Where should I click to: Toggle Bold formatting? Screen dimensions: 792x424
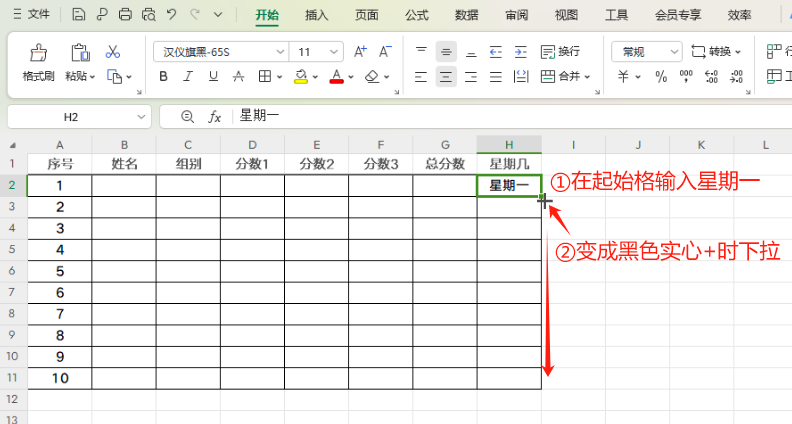click(163, 76)
